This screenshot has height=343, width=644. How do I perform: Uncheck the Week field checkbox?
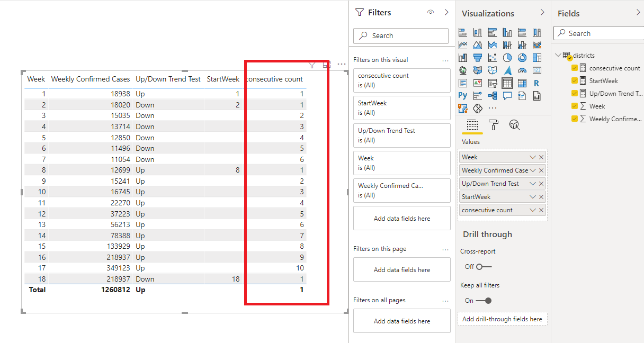coord(575,106)
